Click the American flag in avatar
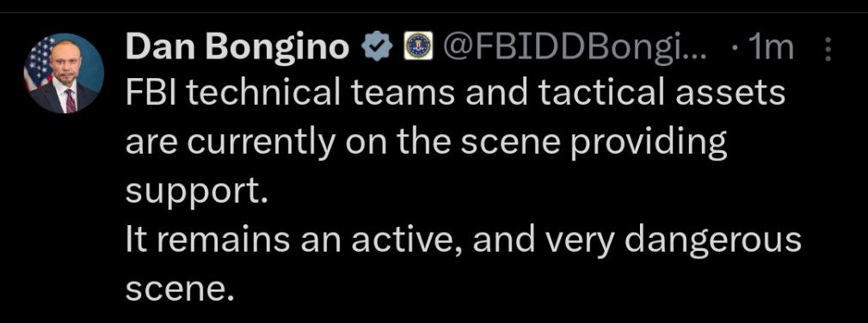Image resolution: width=868 pixels, height=323 pixels. click(x=38, y=62)
